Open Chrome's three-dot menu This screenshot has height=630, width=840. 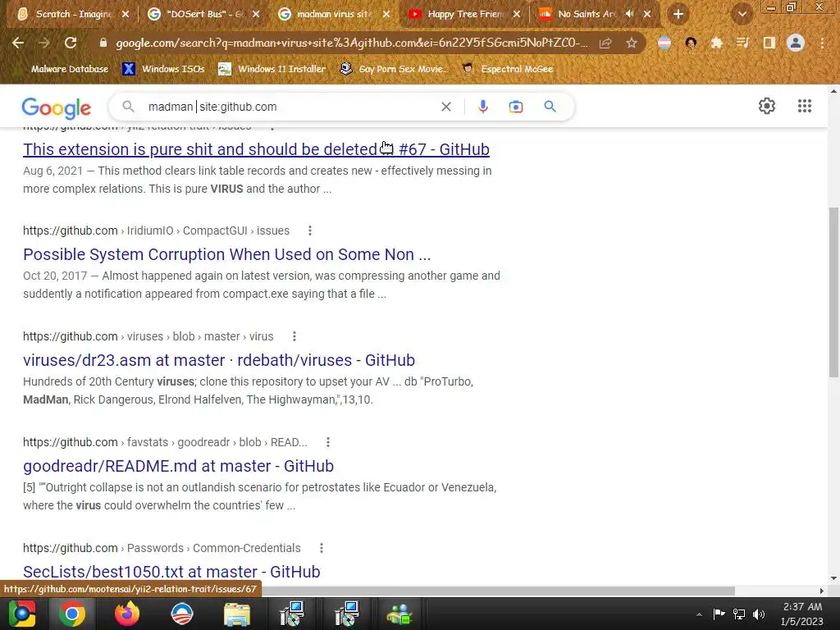[x=822, y=43]
